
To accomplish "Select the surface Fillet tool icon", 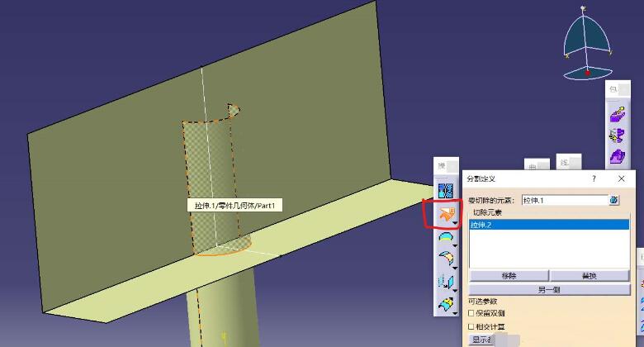I will pyautogui.click(x=446, y=259).
